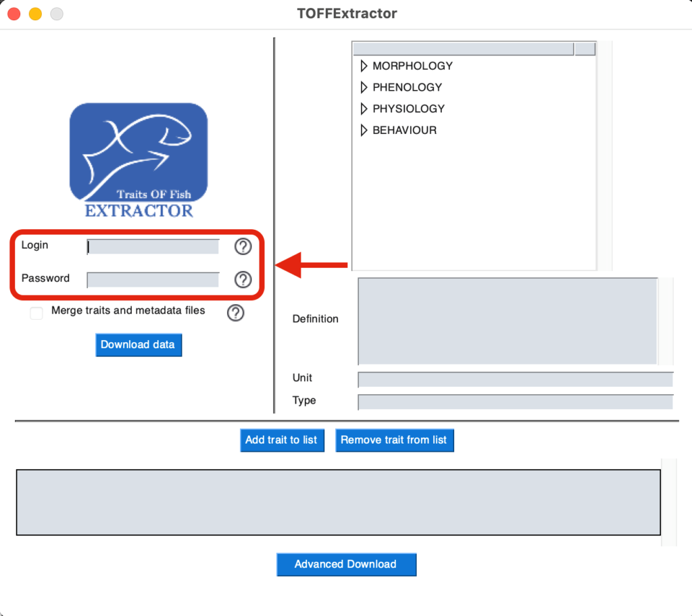Expand the BEHAVIOUR tree arrow
This screenshot has height=616, width=692.
[364, 131]
